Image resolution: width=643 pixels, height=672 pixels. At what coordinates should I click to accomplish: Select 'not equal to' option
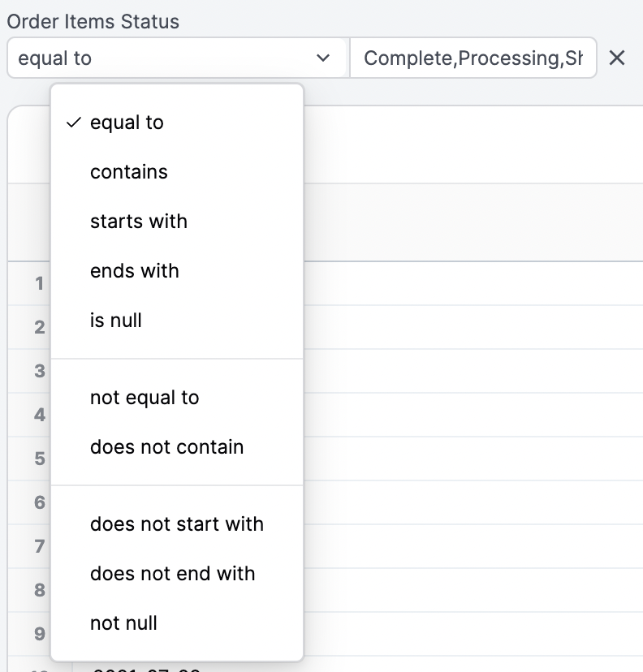pyautogui.click(x=145, y=398)
